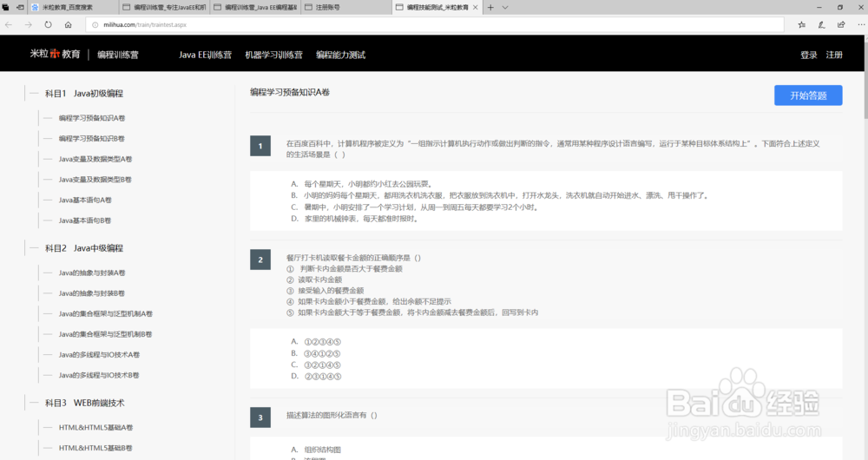Click question number 3 badge
Screen dimensions: 868x460
point(260,417)
